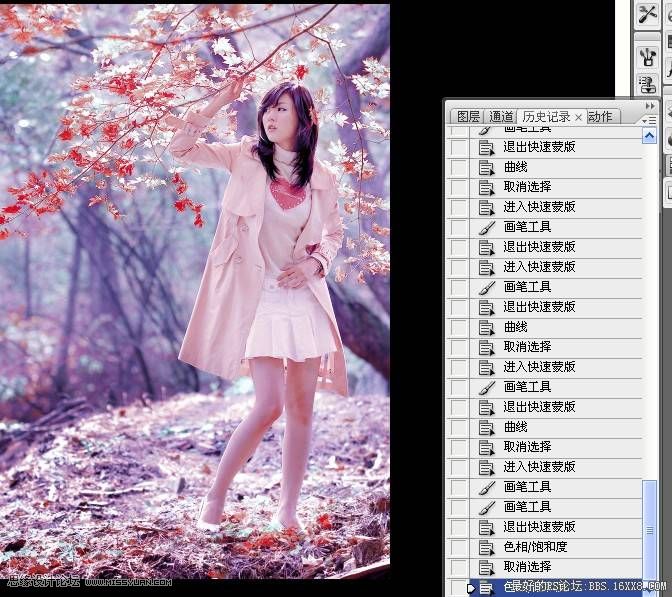Switch to the 图层 tab

click(x=468, y=117)
